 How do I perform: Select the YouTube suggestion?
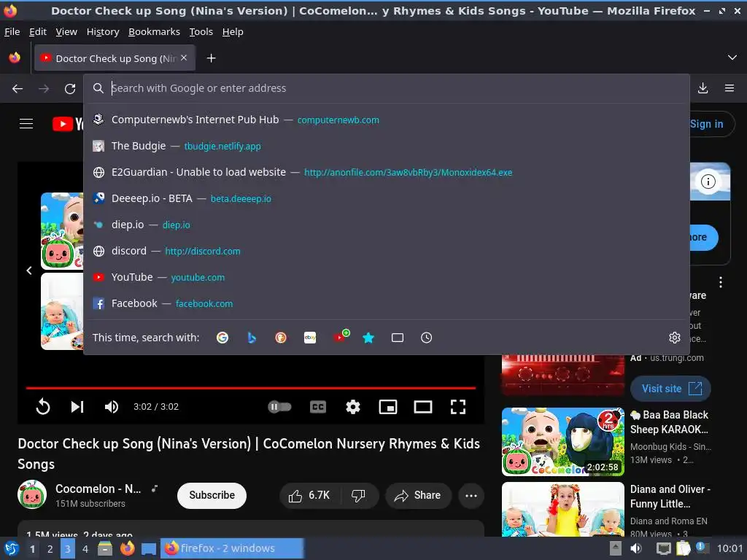point(387,276)
